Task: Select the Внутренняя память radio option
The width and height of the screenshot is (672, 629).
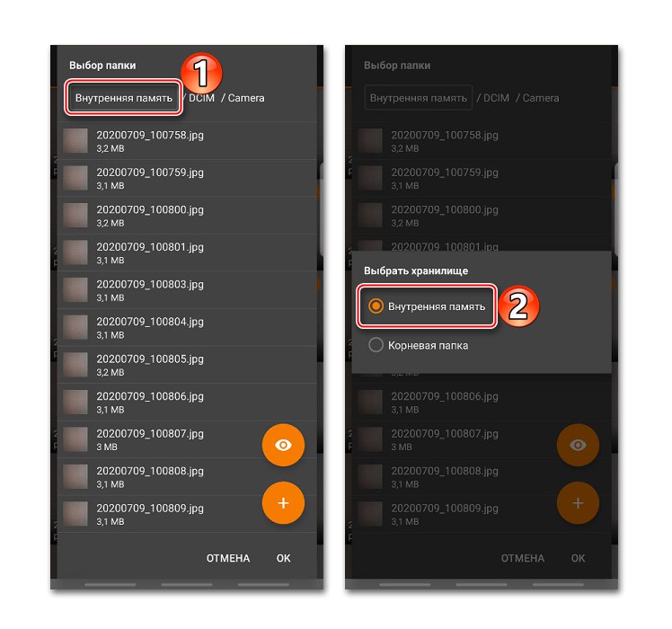Action: [x=427, y=306]
